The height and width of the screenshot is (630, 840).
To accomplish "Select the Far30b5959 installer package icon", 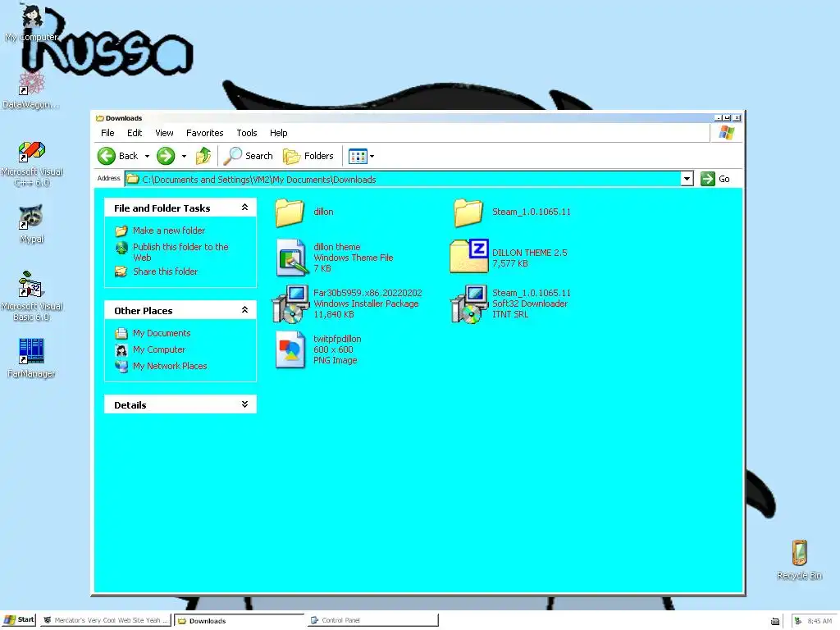I will [291, 304].
